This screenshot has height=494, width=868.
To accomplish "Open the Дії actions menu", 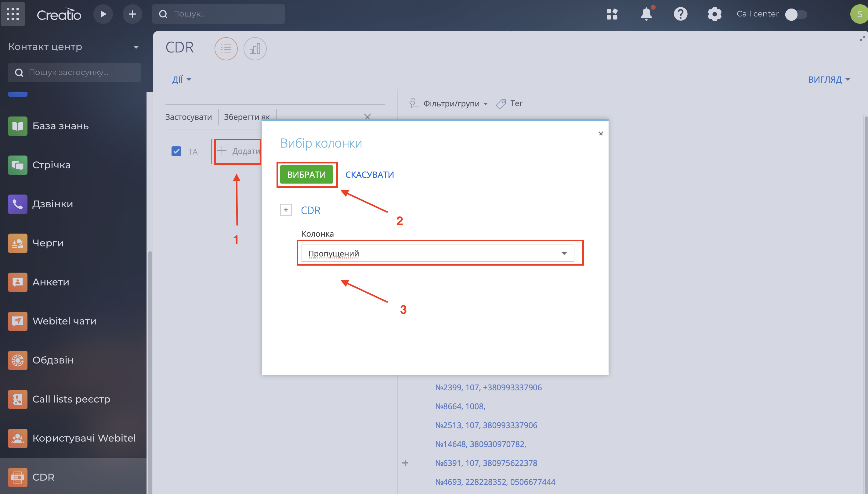I will (x=182, y=79).
